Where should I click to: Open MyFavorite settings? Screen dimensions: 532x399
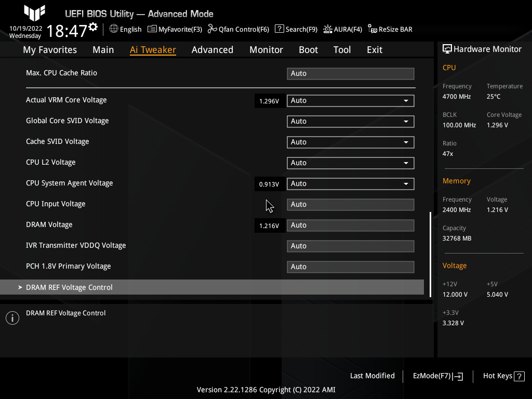pyautogui.click(x=175, y=29)
